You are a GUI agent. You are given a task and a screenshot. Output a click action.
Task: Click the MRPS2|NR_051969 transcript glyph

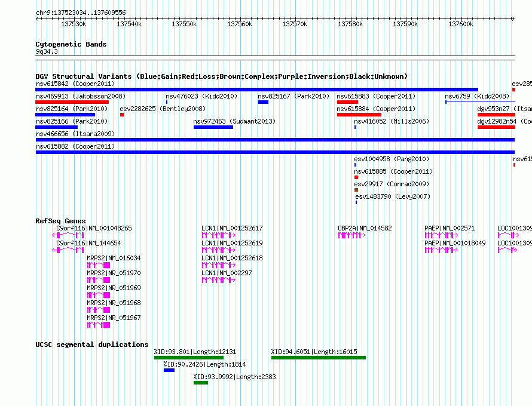click(99, 295)
